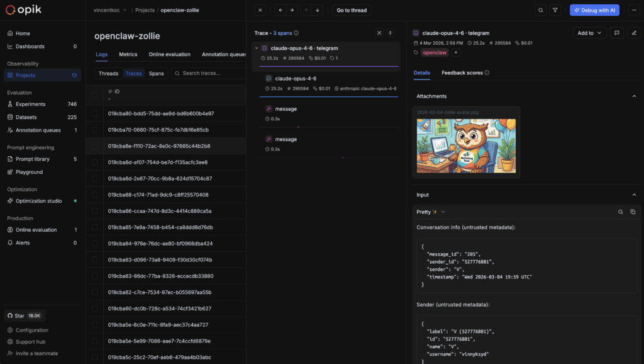Image resolution: width=644 pixels, height=364 pixels.
Task: Click the Debug with AI button
Action: [x=594, y=9]
